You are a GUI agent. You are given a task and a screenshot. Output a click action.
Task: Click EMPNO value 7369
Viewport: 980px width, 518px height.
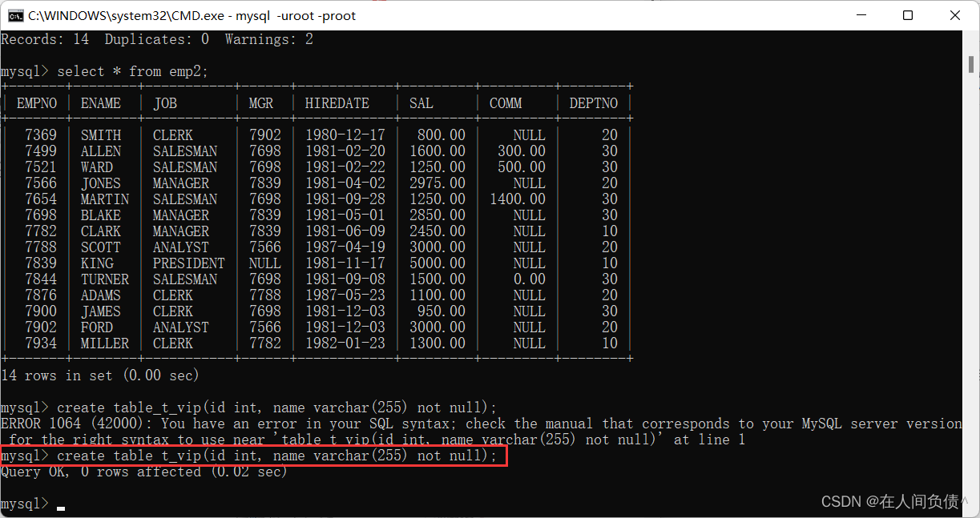tap(41, 135)
